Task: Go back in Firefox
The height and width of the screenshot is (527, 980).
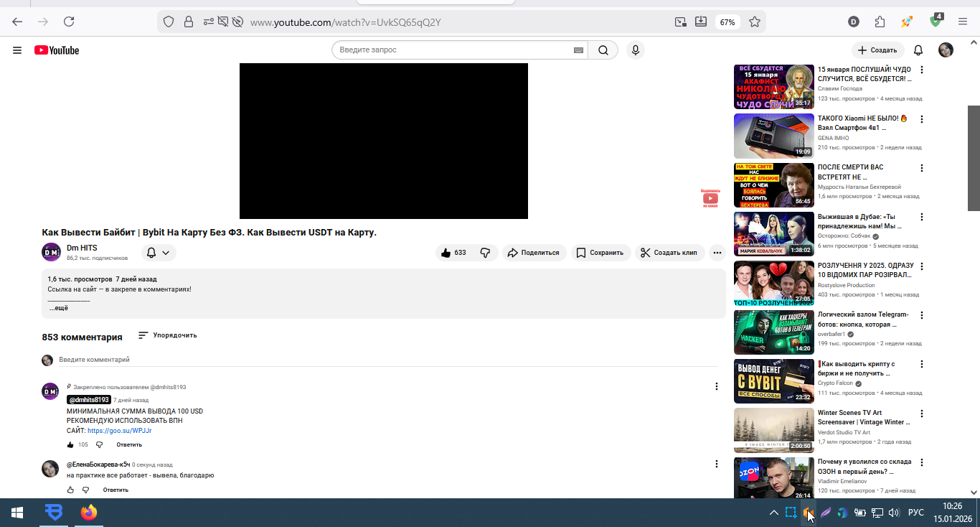Action: tap(17, 22)
